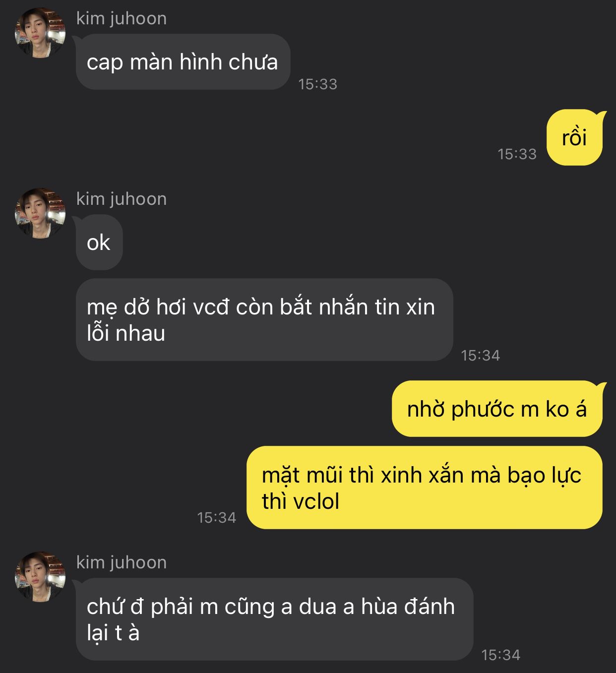
Task: Select the 'chứ đ phải m cũng' message
Action: [x=274, y=619]
